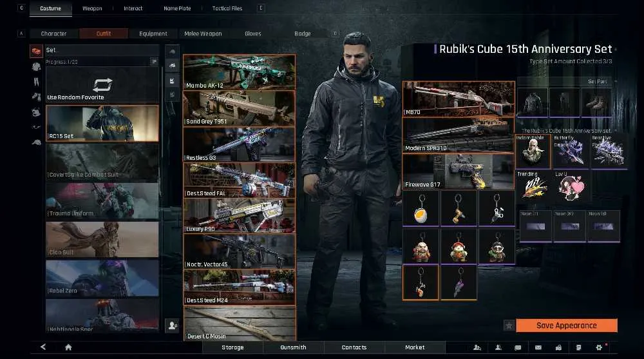
Task: Select the boots category icon
Action: pyautogui.click(x=36, y=97)
